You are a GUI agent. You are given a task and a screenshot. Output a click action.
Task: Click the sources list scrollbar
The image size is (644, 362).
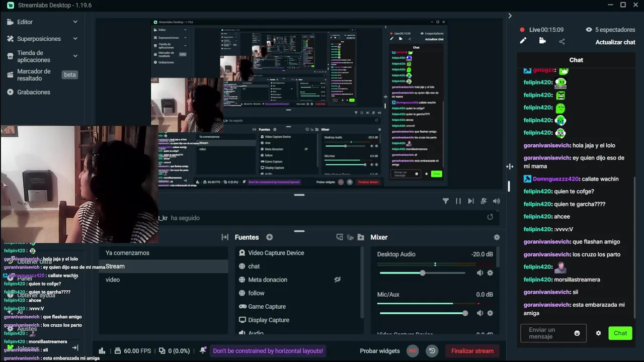[x=362, y=283]
